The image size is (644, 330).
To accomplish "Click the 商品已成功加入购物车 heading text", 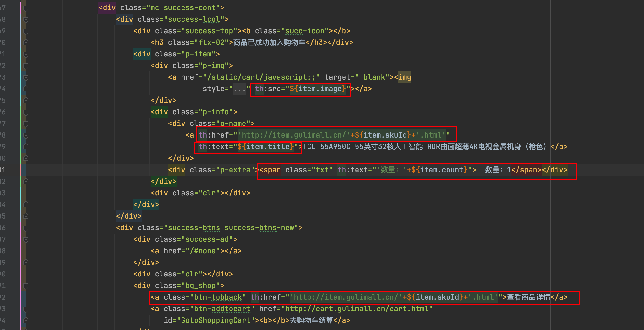I will point(269,42).
